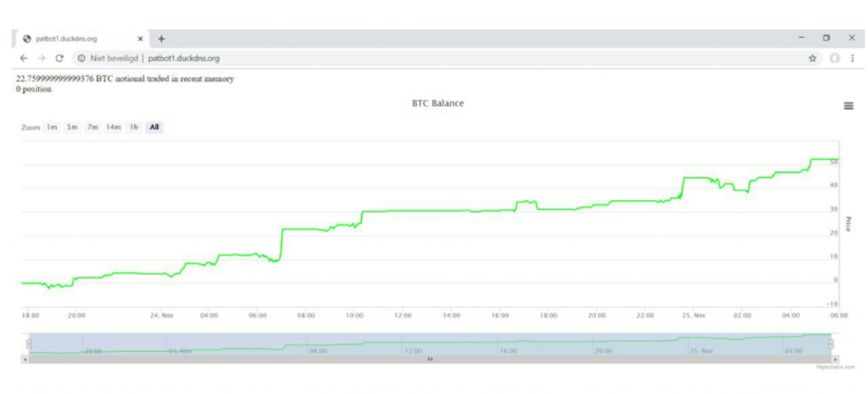Restore down the browser window
868x394 pixels.
[x=826, y=38]
